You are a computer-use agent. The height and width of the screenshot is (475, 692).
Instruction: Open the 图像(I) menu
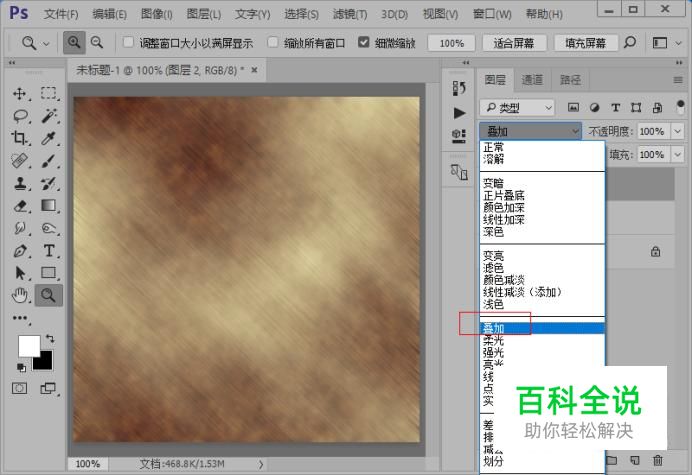(x=156, y=15)
